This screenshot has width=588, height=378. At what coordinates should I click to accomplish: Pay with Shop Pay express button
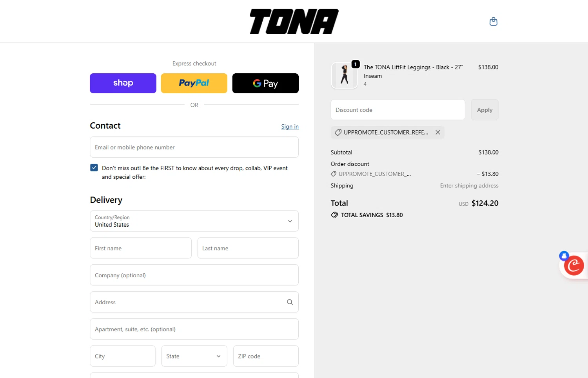point(123,83)
